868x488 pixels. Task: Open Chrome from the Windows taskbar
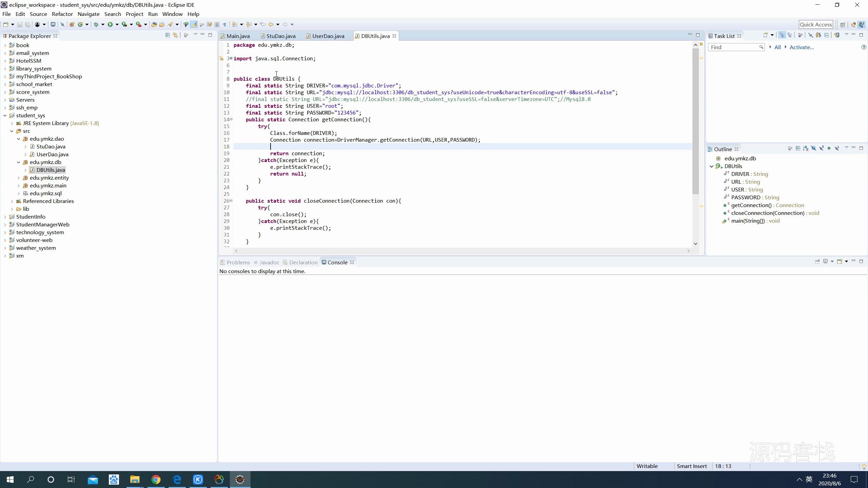(x=156, y=480)
